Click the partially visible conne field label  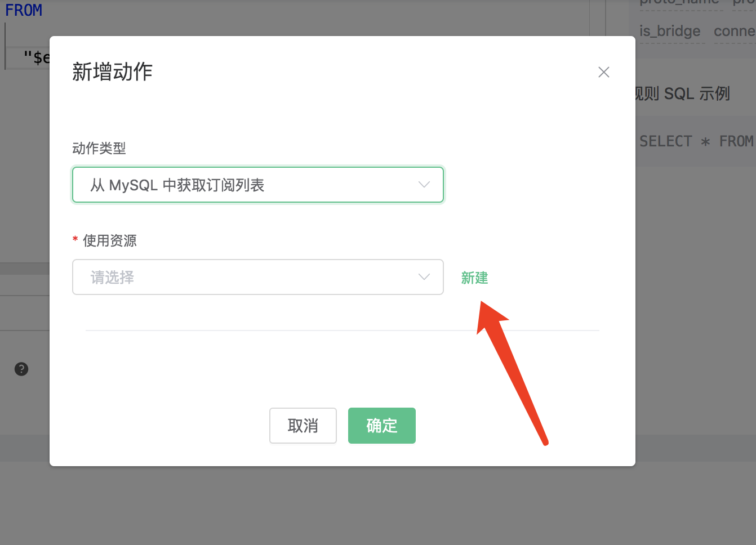(x=734, y=31)
